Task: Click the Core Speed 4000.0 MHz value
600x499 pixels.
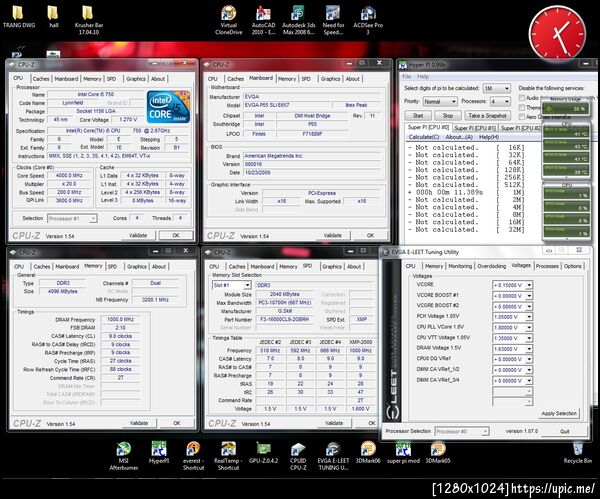Action: (69, 176)
